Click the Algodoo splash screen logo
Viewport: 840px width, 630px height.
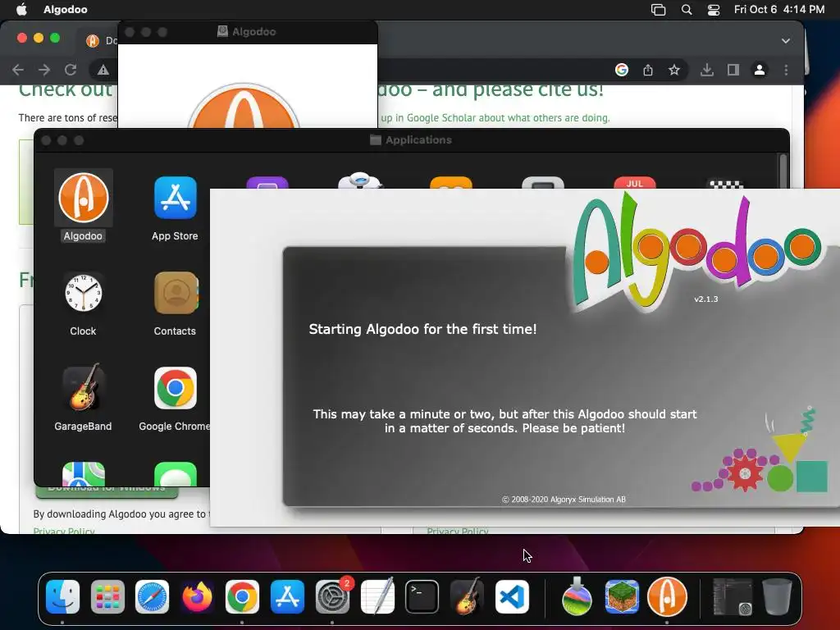coord(696,253)
